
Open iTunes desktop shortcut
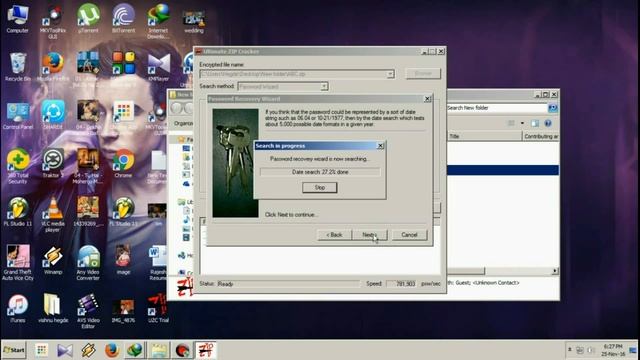pos(18,308)
